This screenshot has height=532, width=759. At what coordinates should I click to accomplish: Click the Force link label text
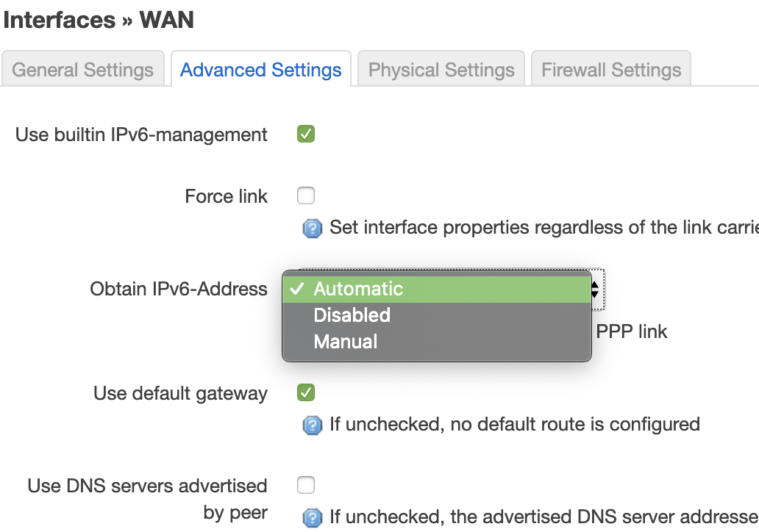click(x=227, y=197)
